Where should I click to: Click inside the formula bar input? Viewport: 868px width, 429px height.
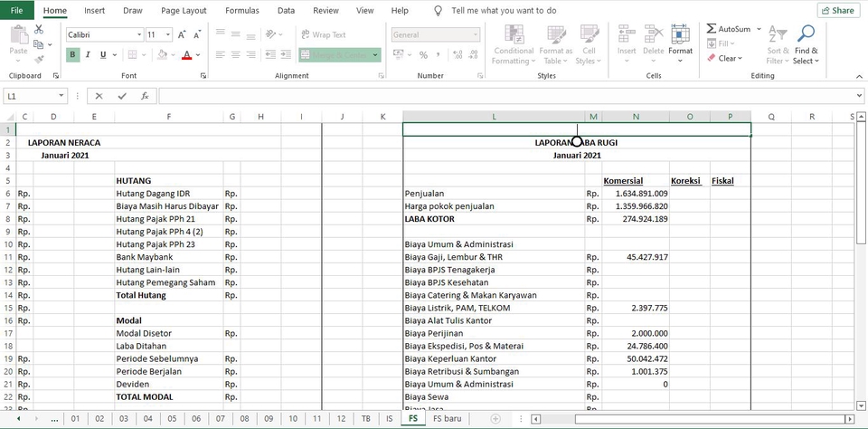point(505,96)
